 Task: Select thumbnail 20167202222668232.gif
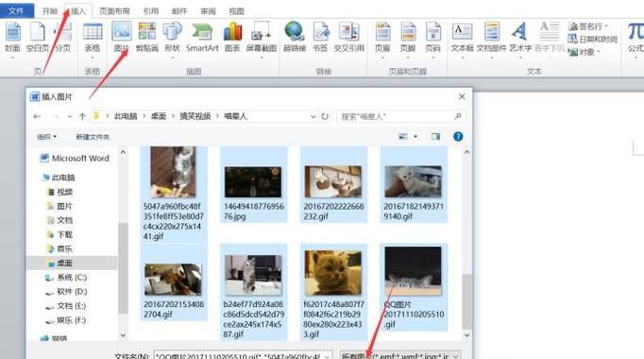coord(333,185)
